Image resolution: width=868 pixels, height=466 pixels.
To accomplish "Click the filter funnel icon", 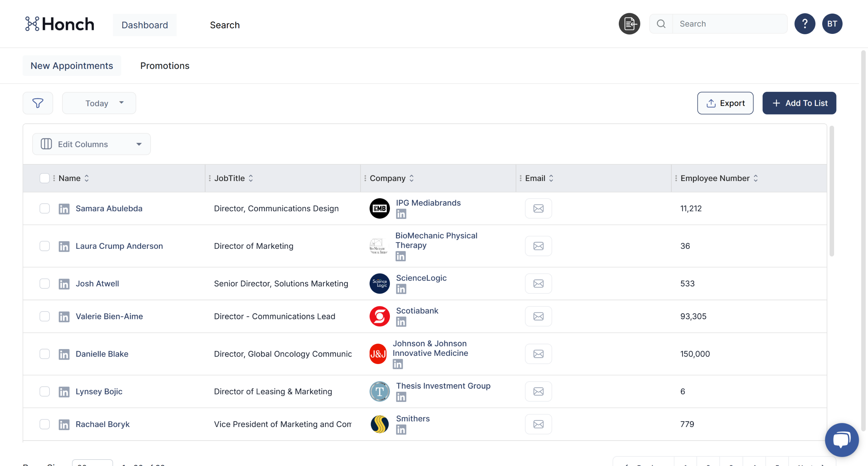I will tap(38, 103).
